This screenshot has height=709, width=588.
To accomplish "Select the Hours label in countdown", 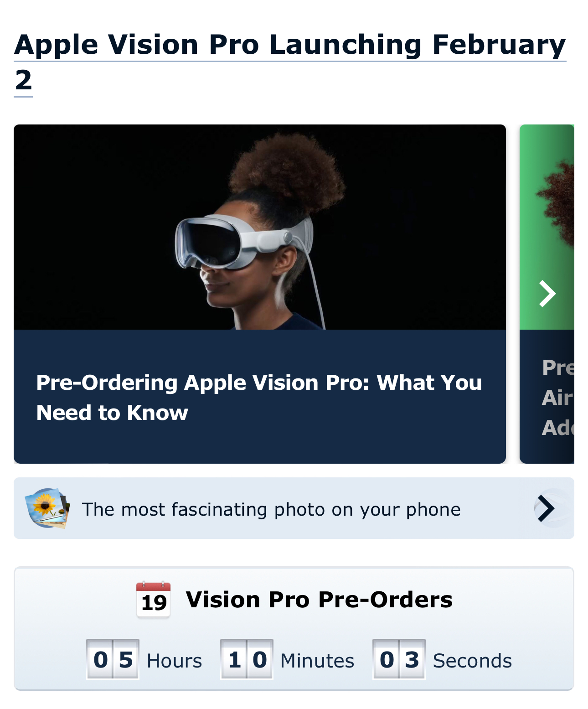I will pyautogui.click(x=175, y=661).
